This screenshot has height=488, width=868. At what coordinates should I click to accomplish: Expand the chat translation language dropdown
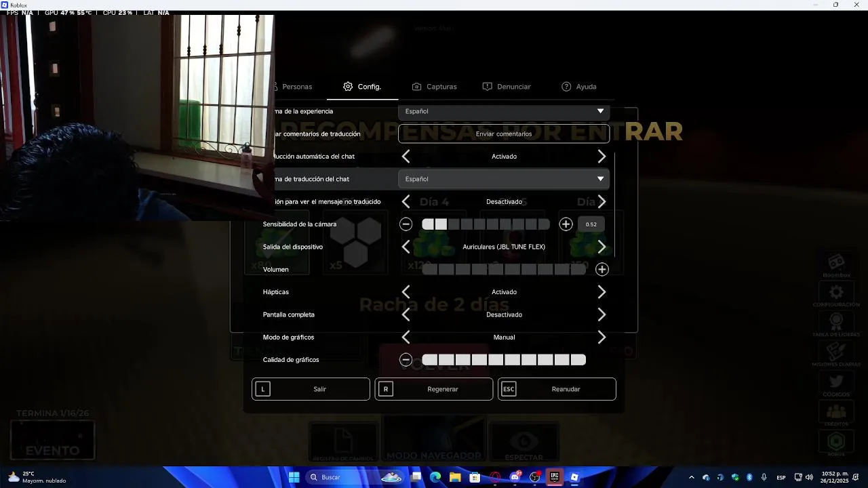pyautogui.click(x=504, y=179)
